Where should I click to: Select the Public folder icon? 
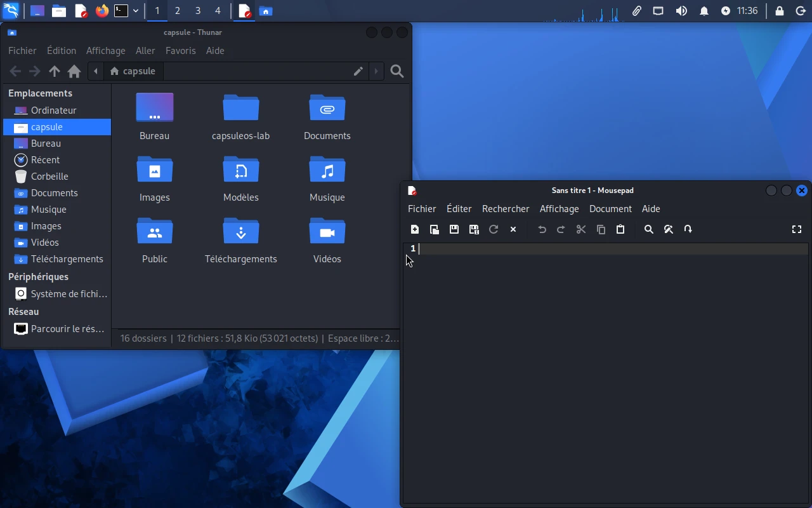pyautogui.click(x=155, y=232)
